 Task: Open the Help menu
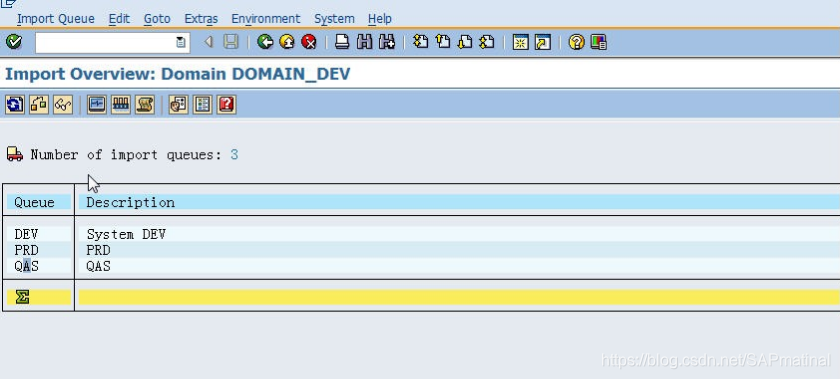[x=380, y=19]
